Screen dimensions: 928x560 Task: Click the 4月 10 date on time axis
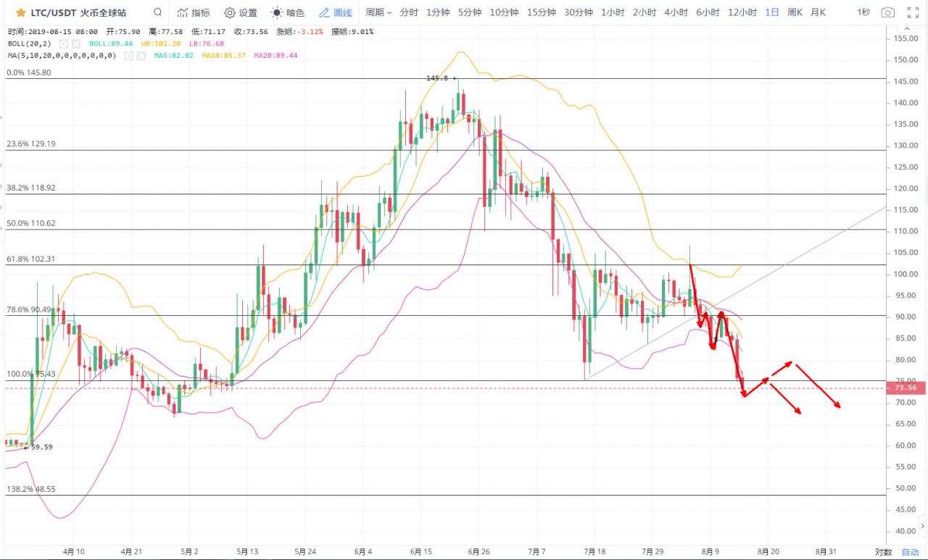click(x=73, y=551)
